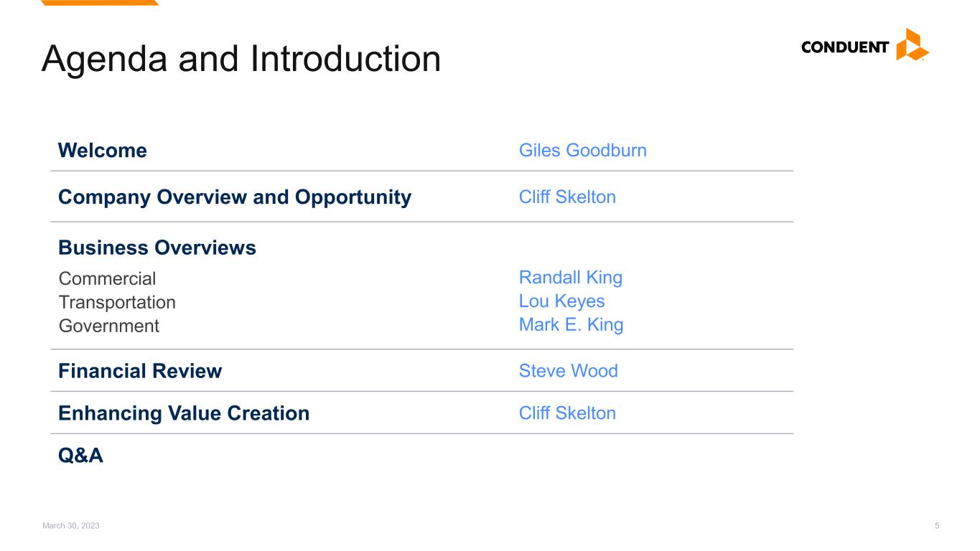980x551 pixels.
Task: Click the Transportation sub-item
Action: pos(117,302)
